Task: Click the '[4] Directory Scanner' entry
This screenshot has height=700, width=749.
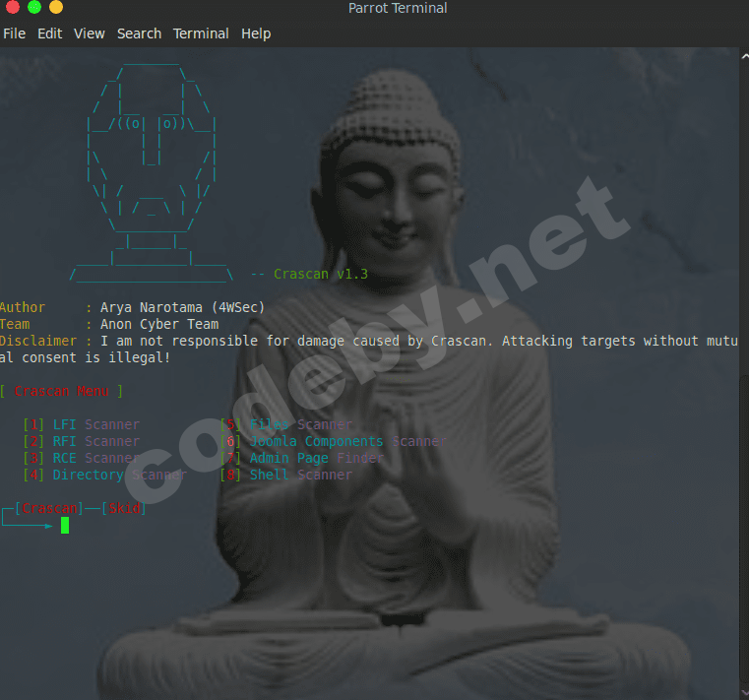Action: tap(104, 475)
